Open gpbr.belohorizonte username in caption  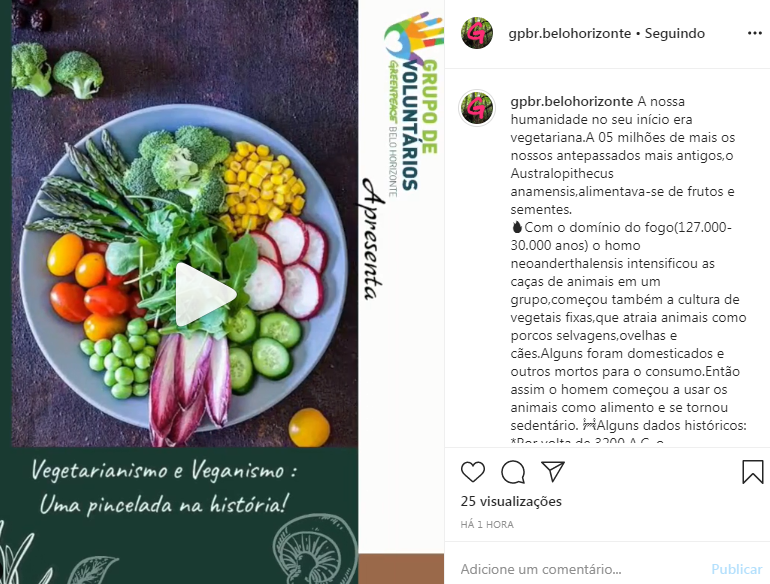[x=572, y=101]
